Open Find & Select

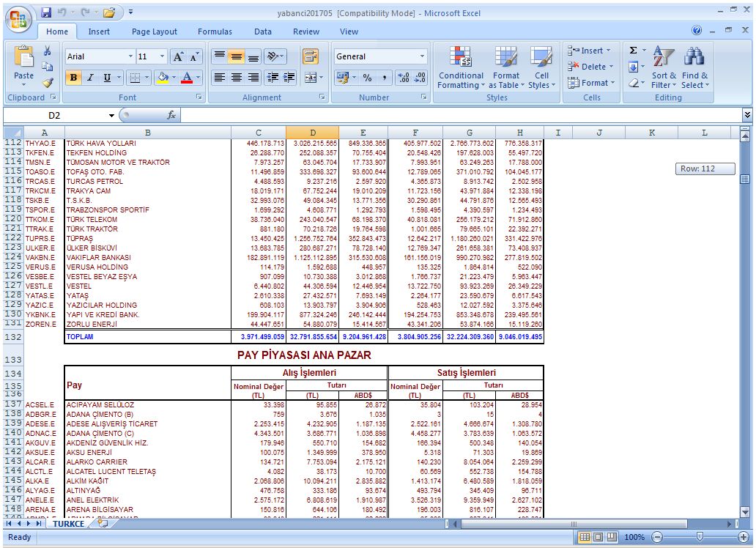pyautogui.click(x=694, y=67)
